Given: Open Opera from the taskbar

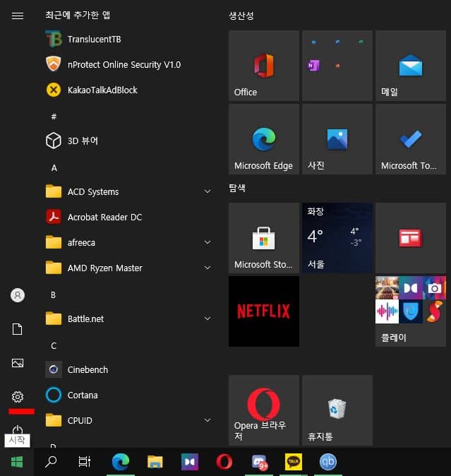Looking at the screenshot, I should (224, 462).
